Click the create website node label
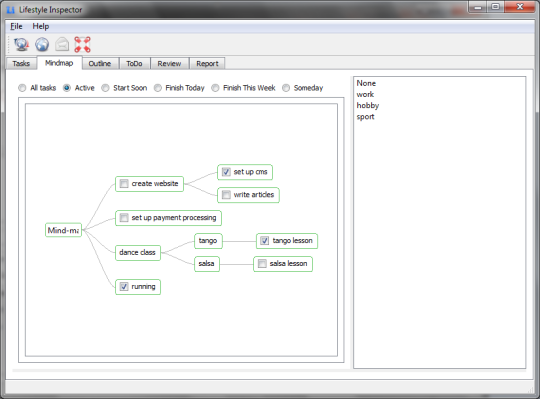 point(155,183)
